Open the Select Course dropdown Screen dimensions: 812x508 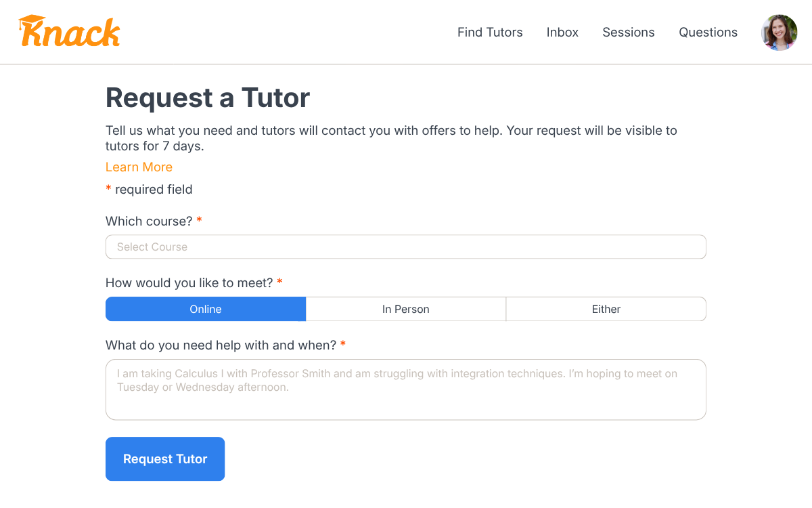(406, 247)
